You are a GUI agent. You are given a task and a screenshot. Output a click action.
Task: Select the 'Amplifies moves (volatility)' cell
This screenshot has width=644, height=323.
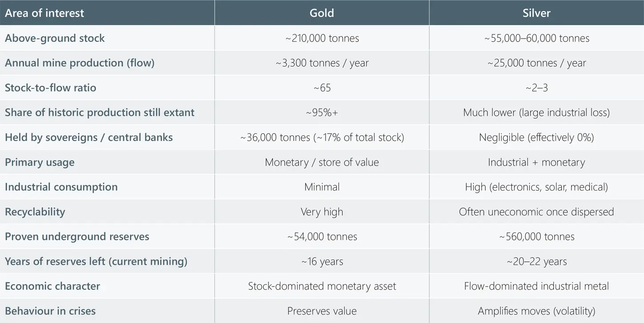pyautogui.click(x=537, y=311)
